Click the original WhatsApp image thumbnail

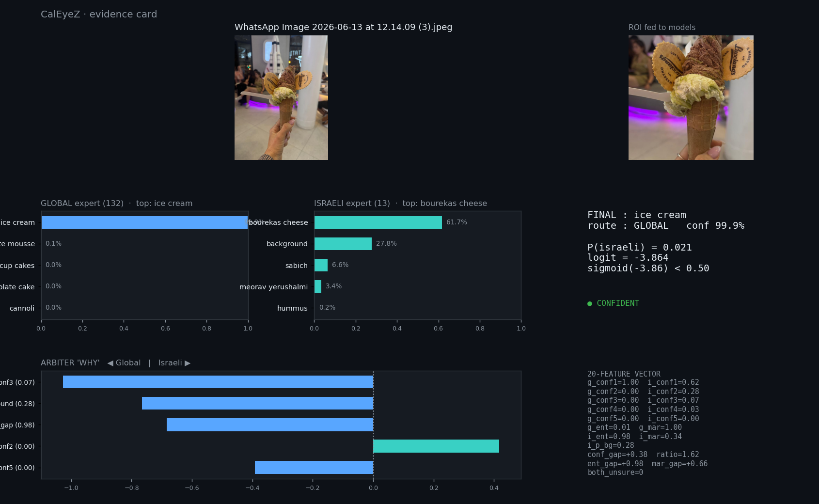[x=281, y=97]
